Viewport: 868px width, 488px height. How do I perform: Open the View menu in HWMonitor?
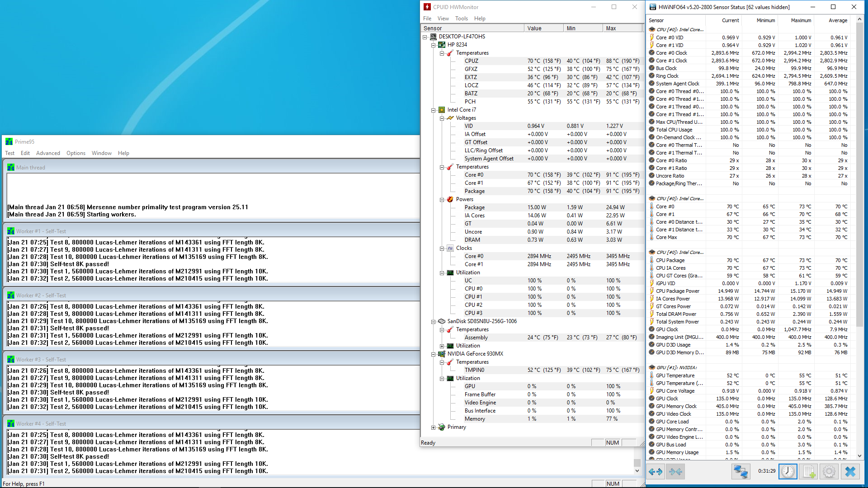pyautogui.click(x=443, y=19)
